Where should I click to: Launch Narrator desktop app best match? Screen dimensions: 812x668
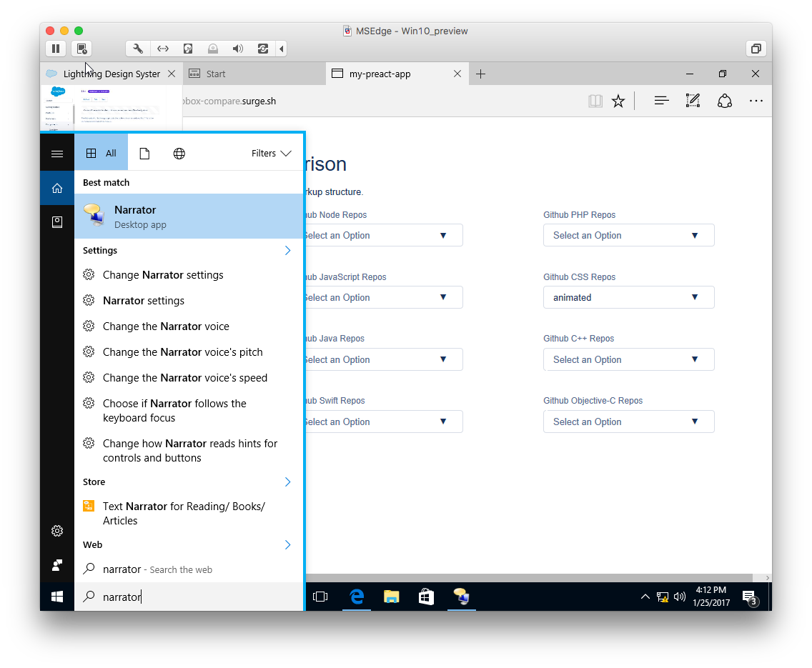189,216
